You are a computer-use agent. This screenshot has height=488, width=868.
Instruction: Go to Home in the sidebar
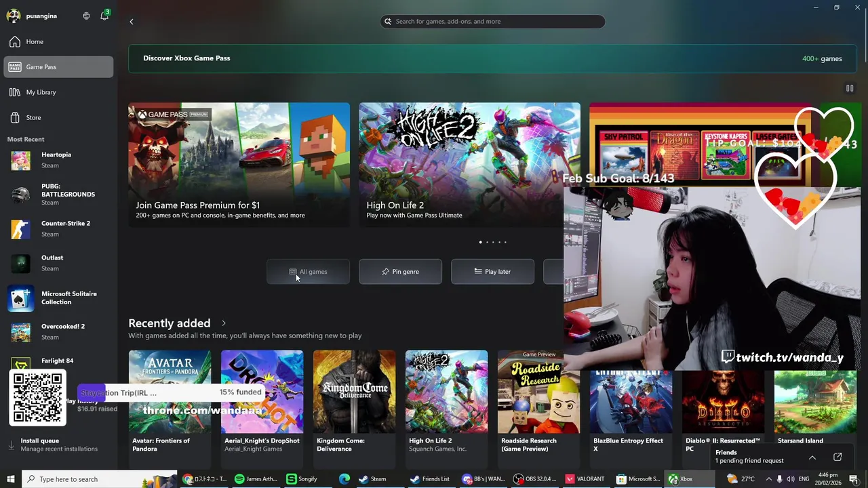click(x=58, y=42)
